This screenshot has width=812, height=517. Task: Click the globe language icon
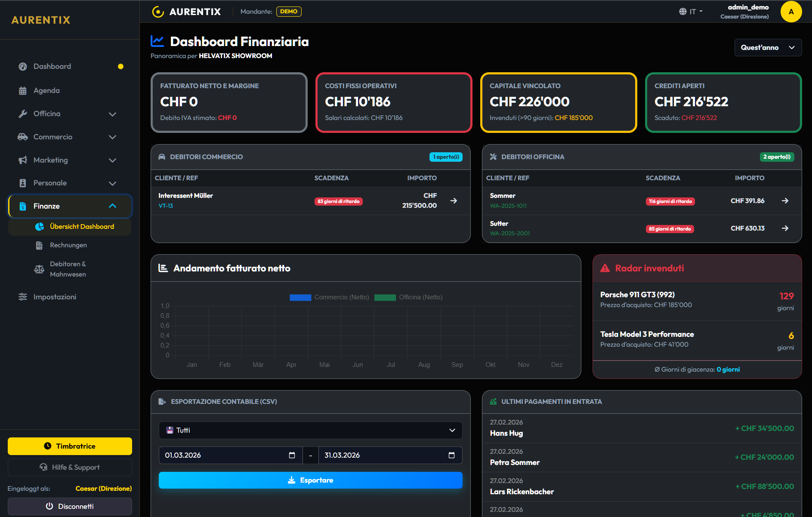point(683,12)
